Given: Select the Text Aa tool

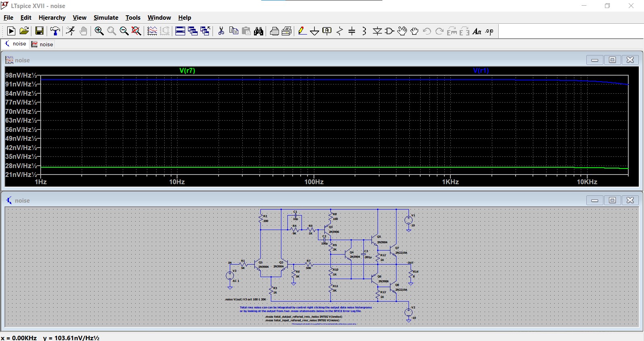Looking at the screenshot, I should [477, 31].
